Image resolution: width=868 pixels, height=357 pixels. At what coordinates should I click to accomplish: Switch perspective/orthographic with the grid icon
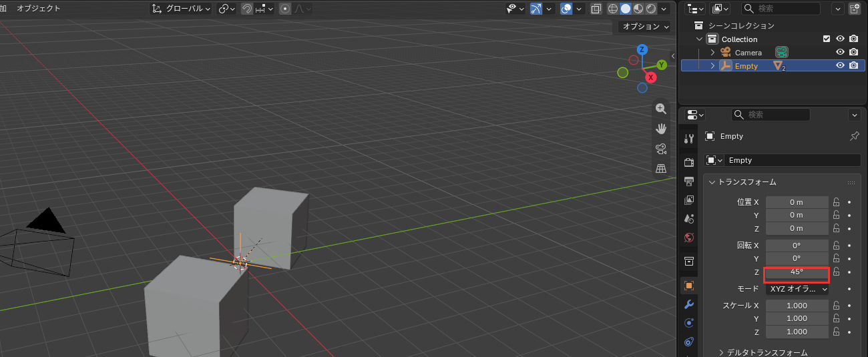[661, 169]
